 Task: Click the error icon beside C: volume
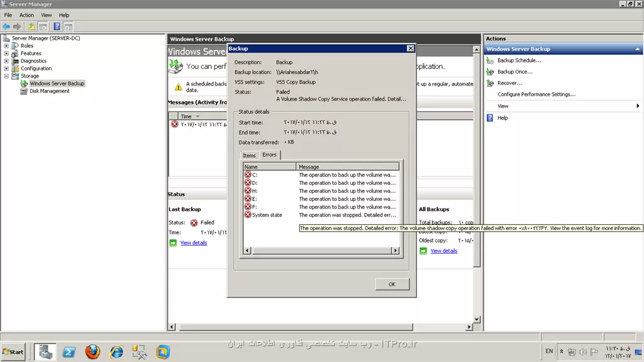(248, 175)
